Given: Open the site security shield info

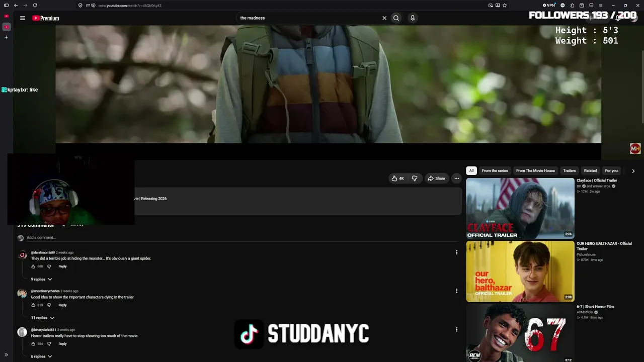Looking at the screenshot, I should [x=80, y=6].
